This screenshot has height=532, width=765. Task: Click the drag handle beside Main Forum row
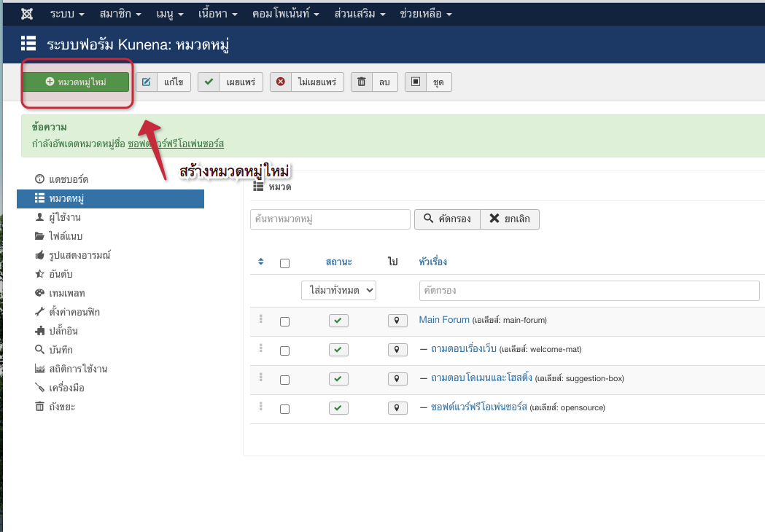click(260, 319)
